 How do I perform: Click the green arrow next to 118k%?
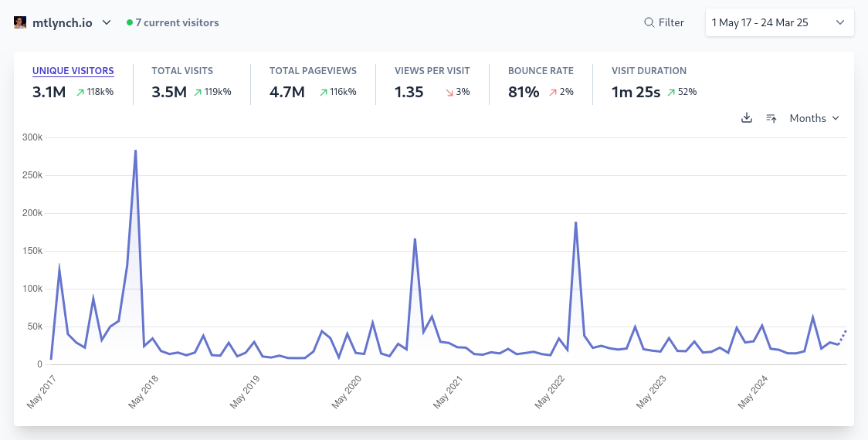tap(80, 93)
